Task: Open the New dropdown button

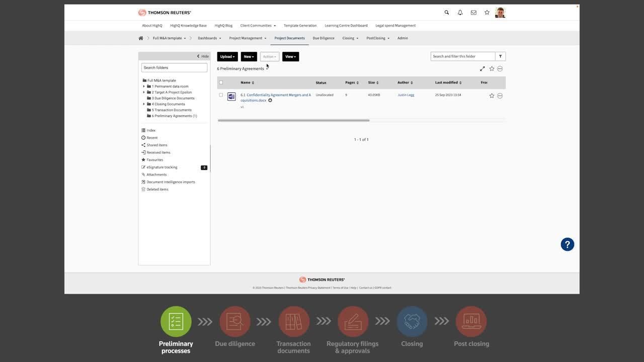Action: (249, 57)
